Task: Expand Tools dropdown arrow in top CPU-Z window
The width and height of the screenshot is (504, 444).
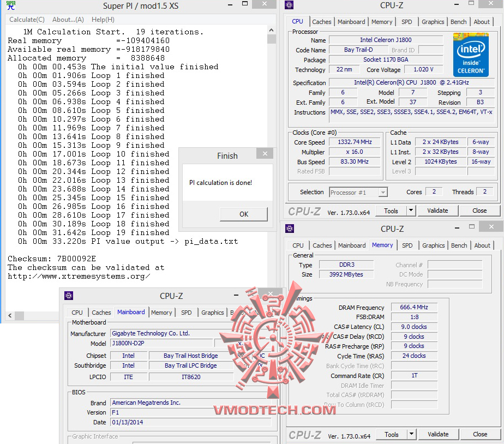Action: coord(411,211)
